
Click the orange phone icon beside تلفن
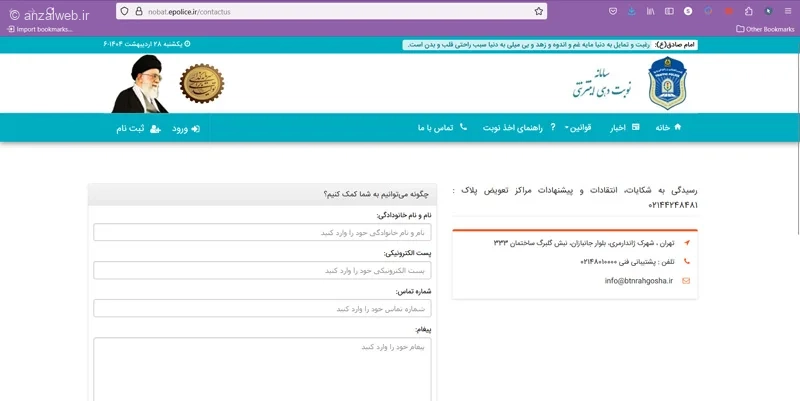click(x=686, y=262)
